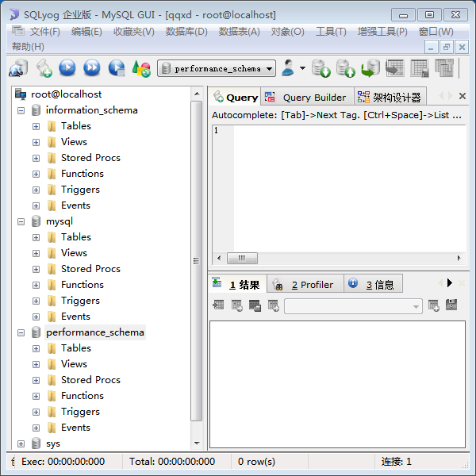This screenshot has height=476, width=476.
Task: Click third dark result grid toolbar icon
Action: tap(255, 305)
